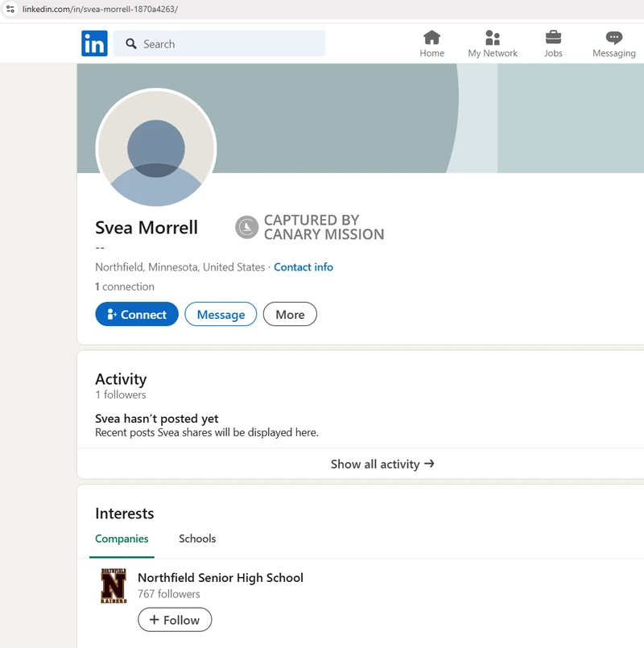Show all activity link
This screenshot has width=644, height=648.
(382, 464)
